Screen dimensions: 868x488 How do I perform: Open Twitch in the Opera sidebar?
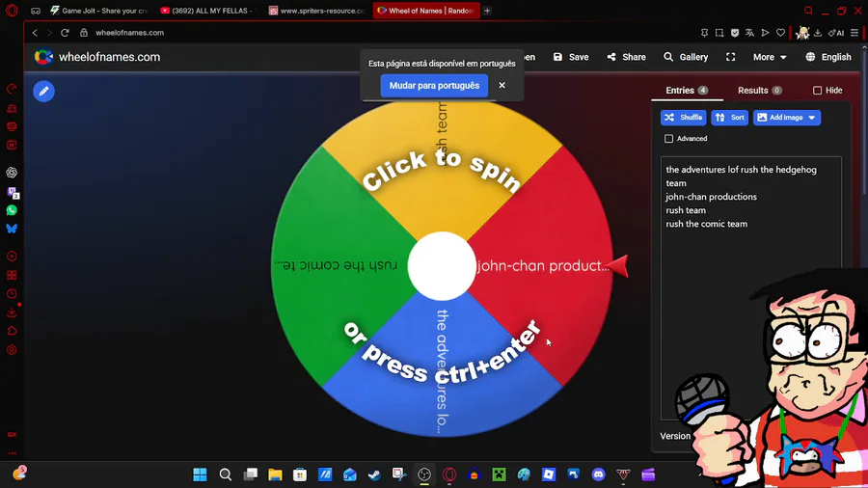pyautogui.click(x=12, y=192)
